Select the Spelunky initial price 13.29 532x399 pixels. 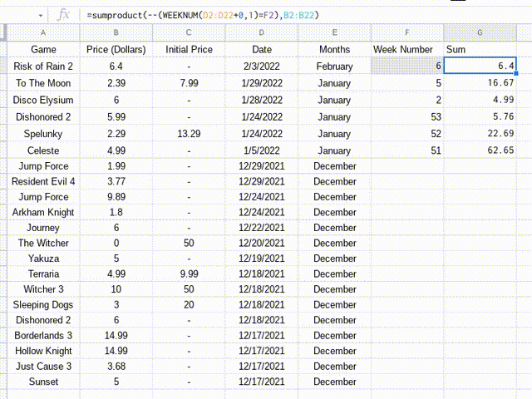click(x=189, y=134)
